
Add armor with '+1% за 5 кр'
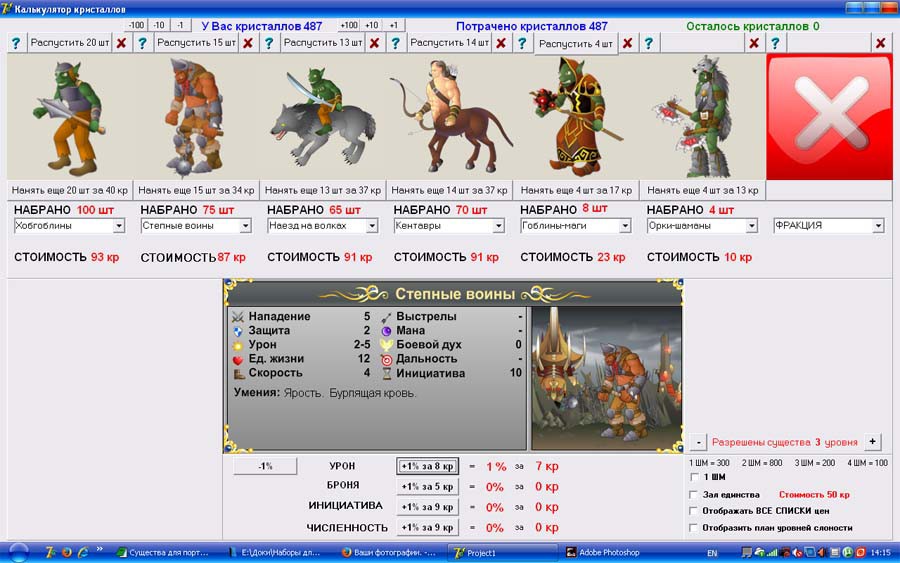[x=428, y=487]
